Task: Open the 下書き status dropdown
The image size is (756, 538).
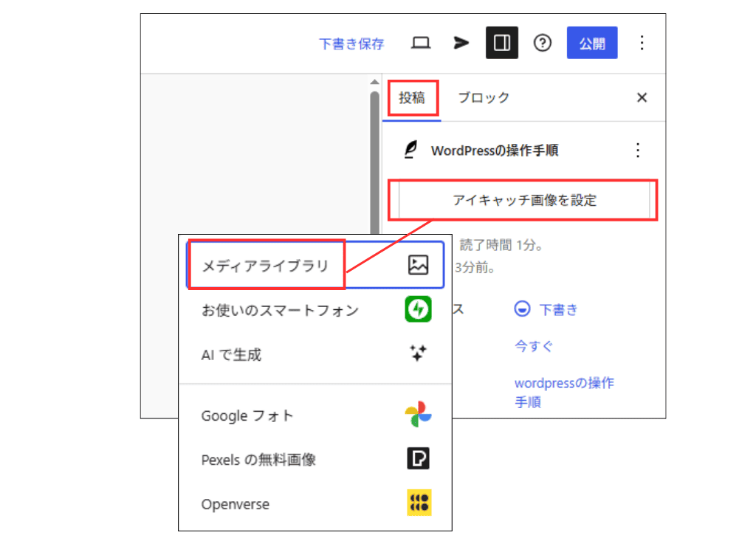Action: point(547,309)
